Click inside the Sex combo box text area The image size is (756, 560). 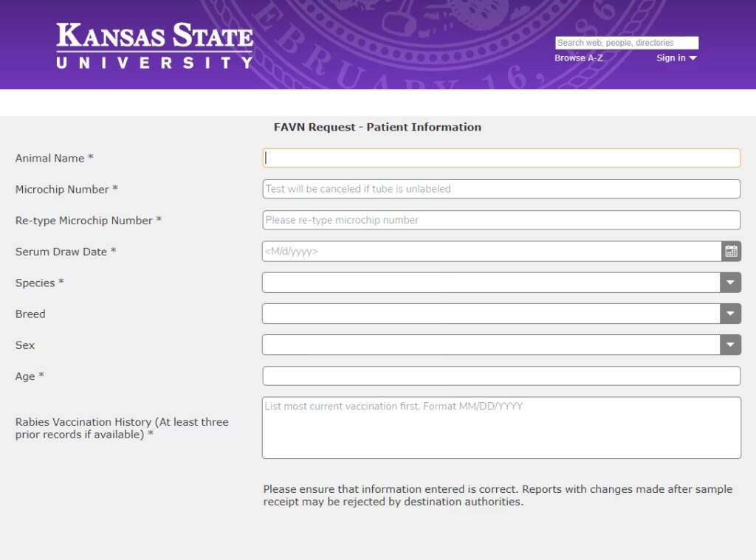(491, 345)
